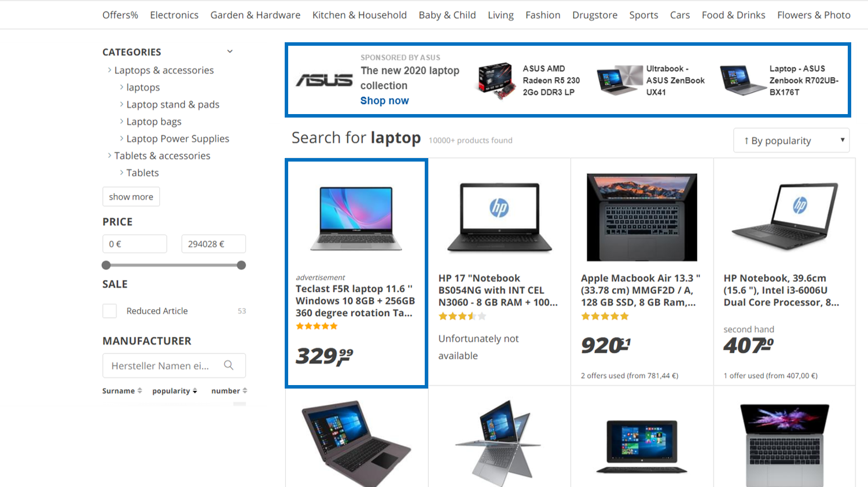Click the manufacturer search magnifier icon
The width and height of the screenshot is (868, 487).
229,365
